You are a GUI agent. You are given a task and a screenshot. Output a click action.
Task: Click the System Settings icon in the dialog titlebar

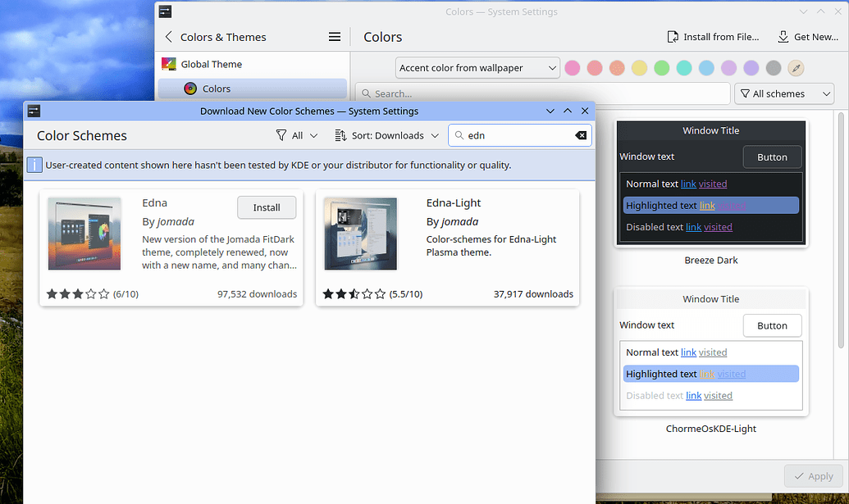[34, 111]
